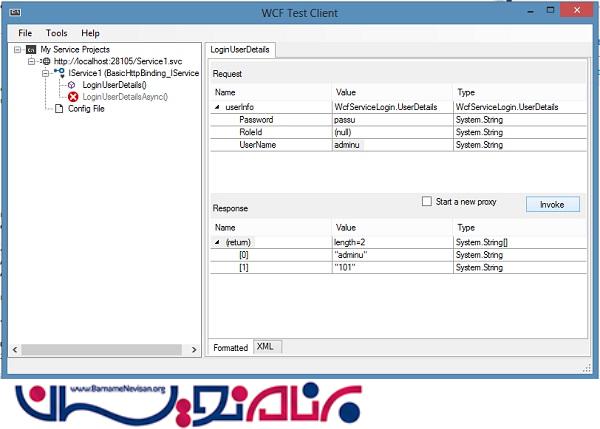
Task: Click the globe icon beside localhost service URL
Action: coord(46,61)
